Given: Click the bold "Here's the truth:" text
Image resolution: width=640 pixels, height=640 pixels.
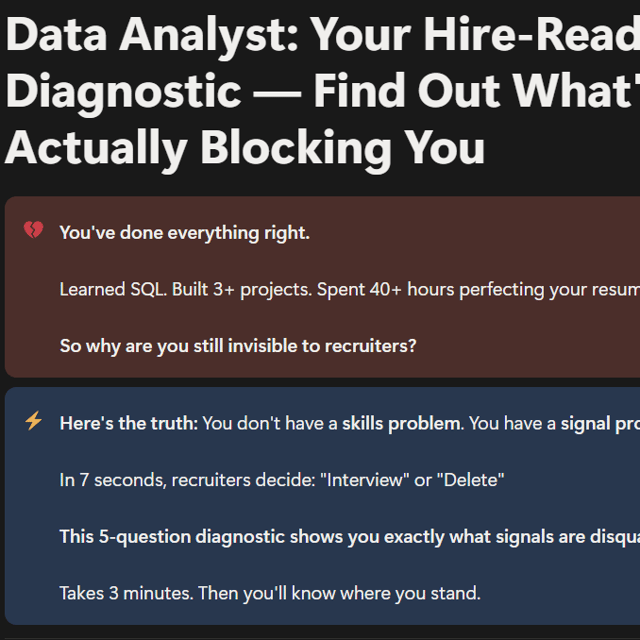Looking at the screenshot, I should [x=129, y=423].
